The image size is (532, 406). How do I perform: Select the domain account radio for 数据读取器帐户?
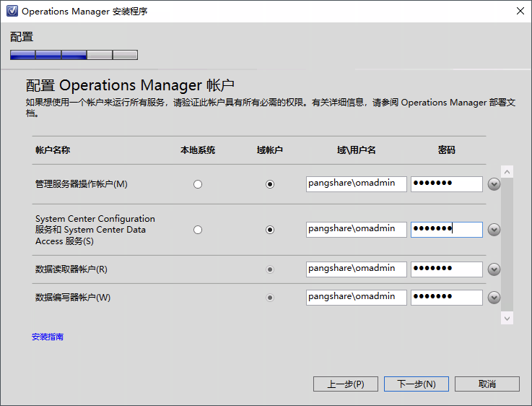(x=270, y=269)
